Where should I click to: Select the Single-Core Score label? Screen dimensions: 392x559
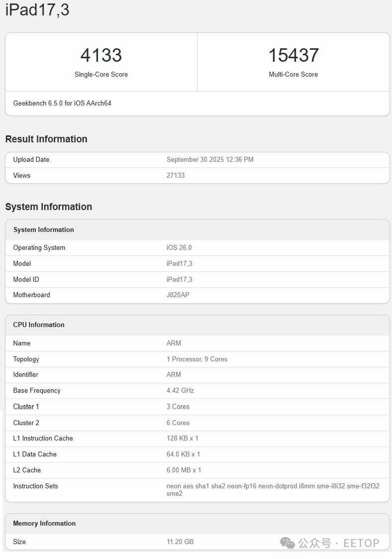click(101, 74)
